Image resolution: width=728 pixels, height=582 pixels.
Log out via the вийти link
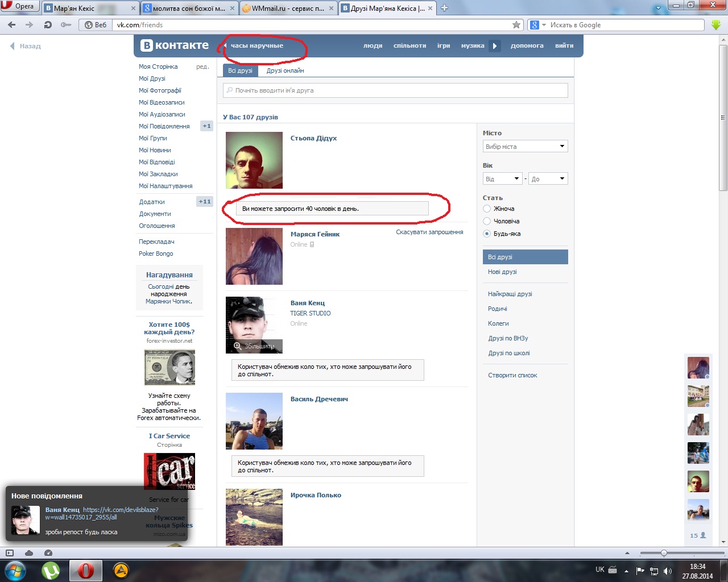click(564, 46)
